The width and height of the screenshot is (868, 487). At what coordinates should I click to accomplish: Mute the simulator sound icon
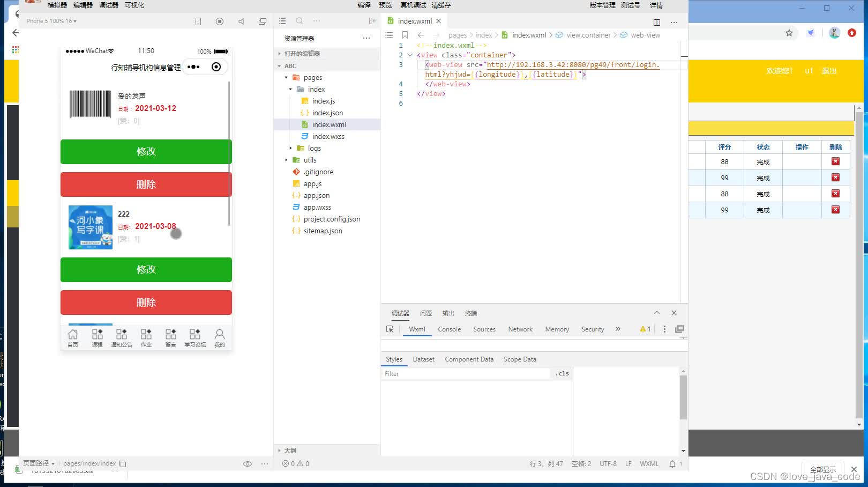(241, 21)
